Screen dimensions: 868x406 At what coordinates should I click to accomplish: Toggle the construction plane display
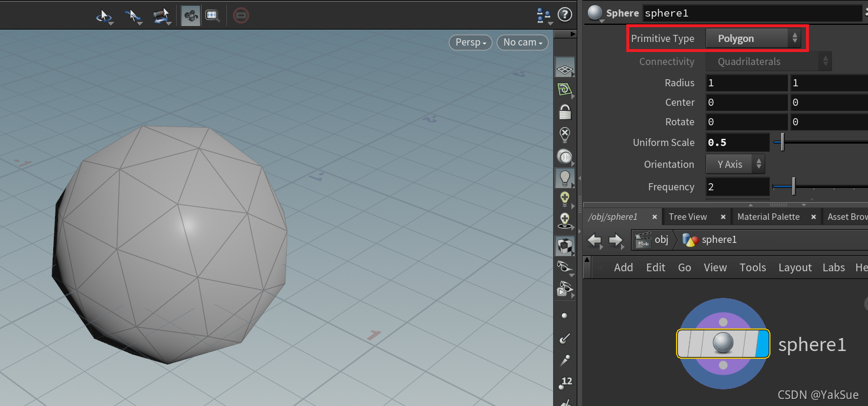565,90
